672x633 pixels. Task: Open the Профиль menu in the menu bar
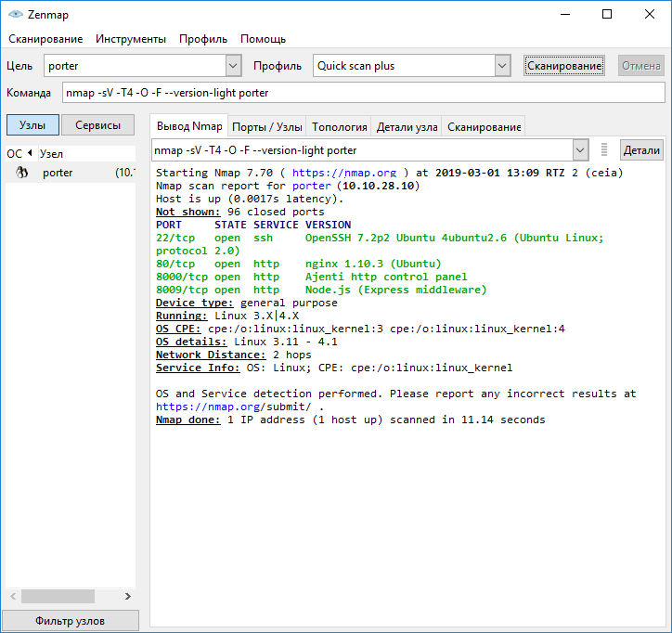tap(203, 39)
